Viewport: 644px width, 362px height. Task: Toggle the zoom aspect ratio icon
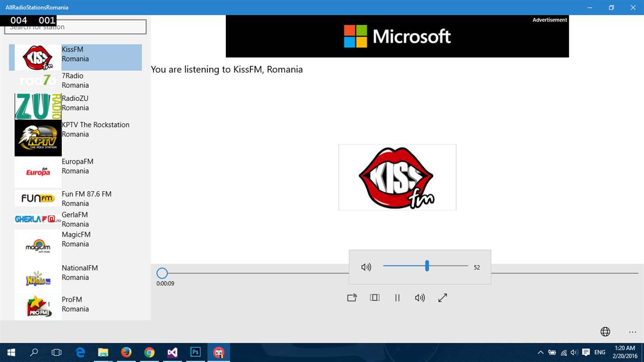(x=375, y=298)
